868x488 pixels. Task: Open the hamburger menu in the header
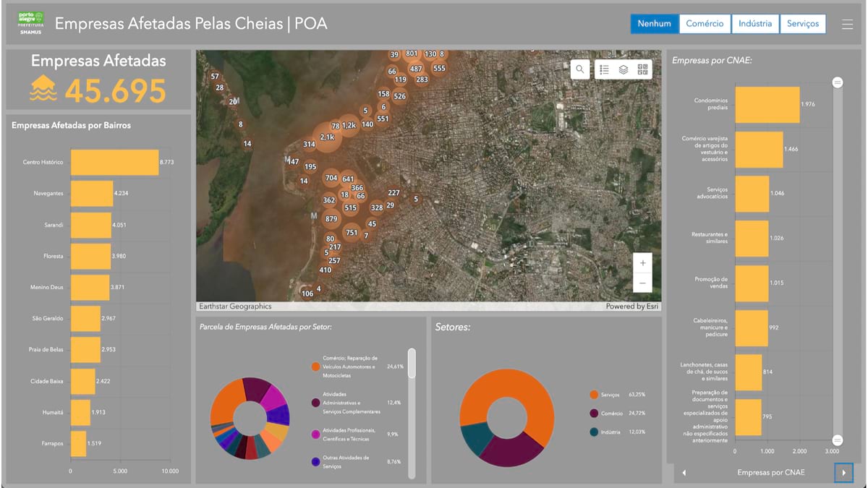pyautogui.click(x=848, y=23)
